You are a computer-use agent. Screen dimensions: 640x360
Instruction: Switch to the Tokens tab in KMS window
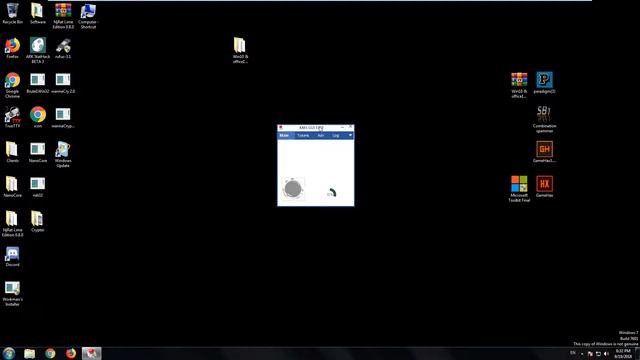(x=303, y=136)
